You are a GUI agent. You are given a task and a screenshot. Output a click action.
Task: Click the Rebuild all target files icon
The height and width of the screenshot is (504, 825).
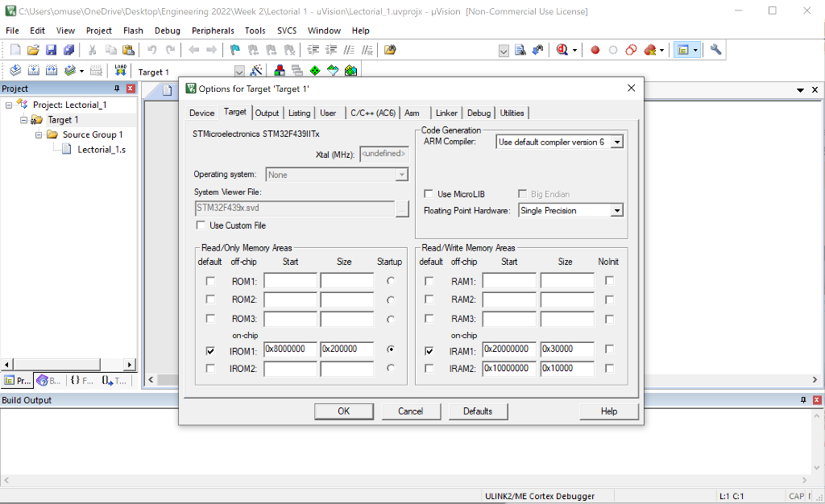(x=51, y=70)
